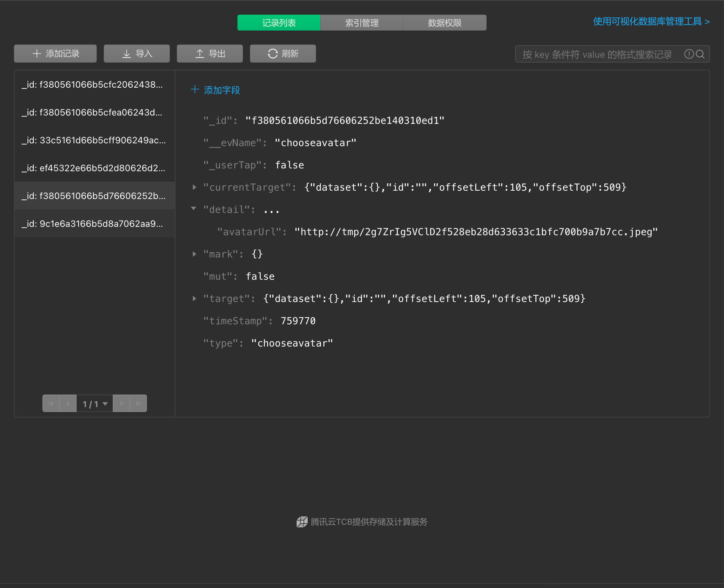Collapse the detail field
This screenshot has height=588, width=724.
194,209
